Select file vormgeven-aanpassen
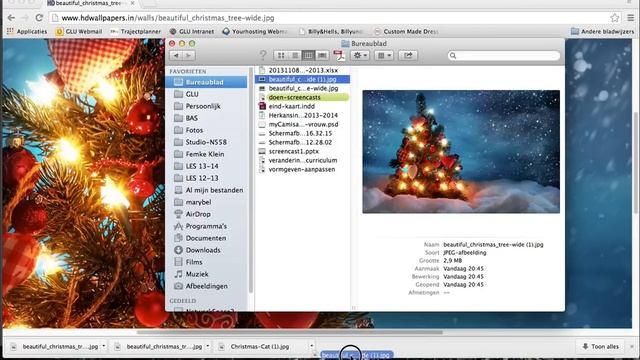 pos(302,169)
